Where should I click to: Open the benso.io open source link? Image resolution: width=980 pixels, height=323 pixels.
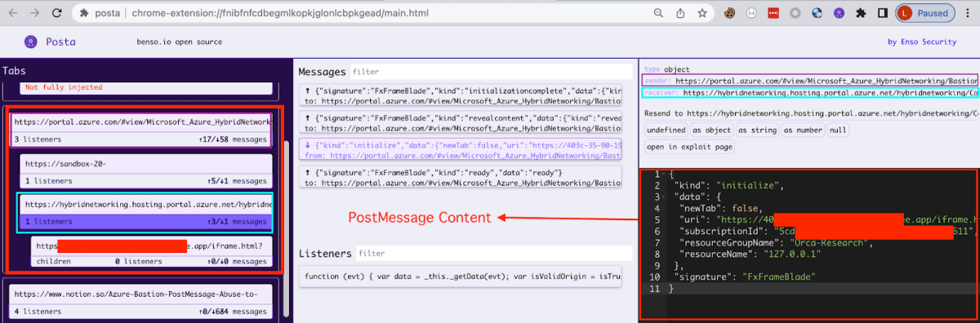tap(179, 42)
